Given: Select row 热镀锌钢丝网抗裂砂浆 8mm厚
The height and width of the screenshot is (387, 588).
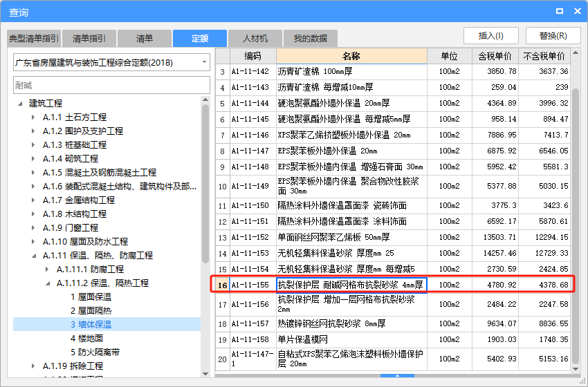Looking at the screenshot, I should tap(393, 323).
